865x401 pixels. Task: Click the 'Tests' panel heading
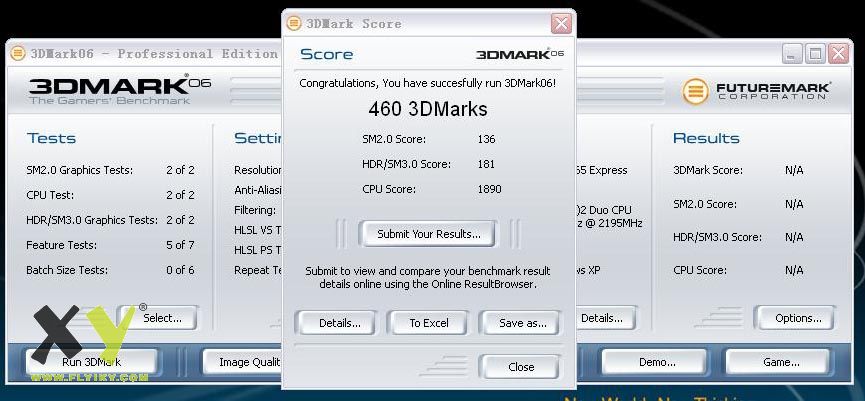click(51, 138)
